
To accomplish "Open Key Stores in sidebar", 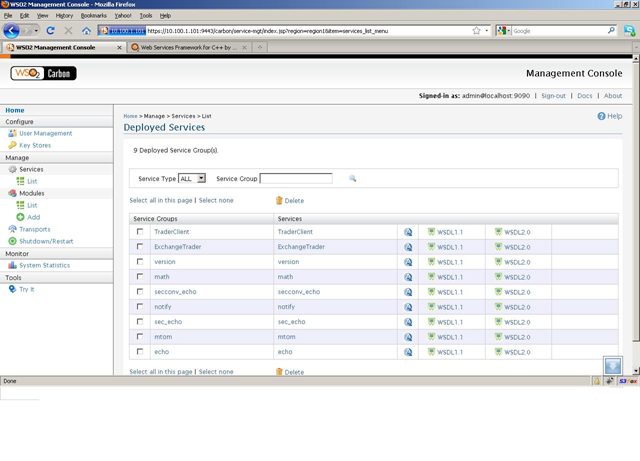I will [35, 145].
